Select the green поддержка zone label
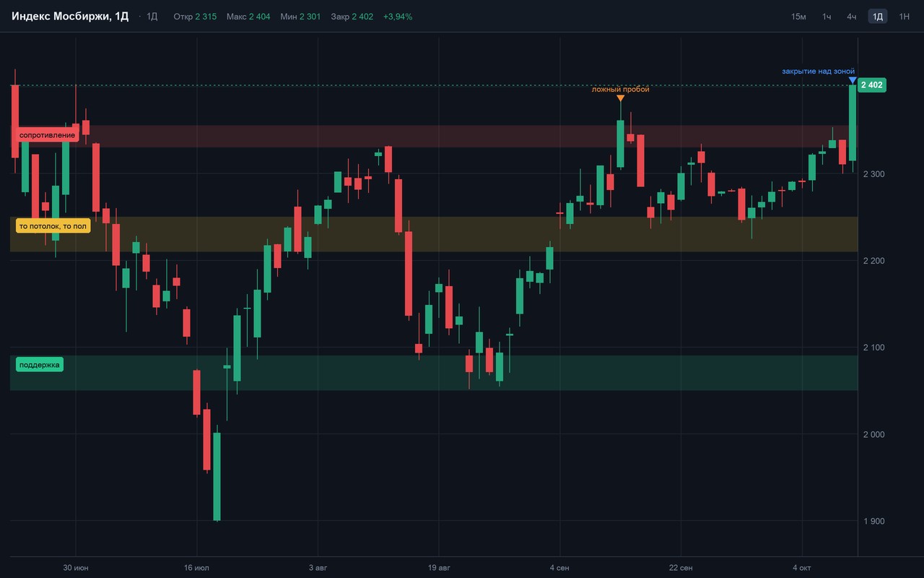 tap(40, 365)
